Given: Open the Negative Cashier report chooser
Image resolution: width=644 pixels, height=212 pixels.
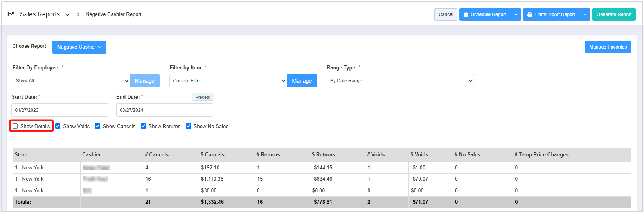Looking at the screenshot, I should [79, 47].
